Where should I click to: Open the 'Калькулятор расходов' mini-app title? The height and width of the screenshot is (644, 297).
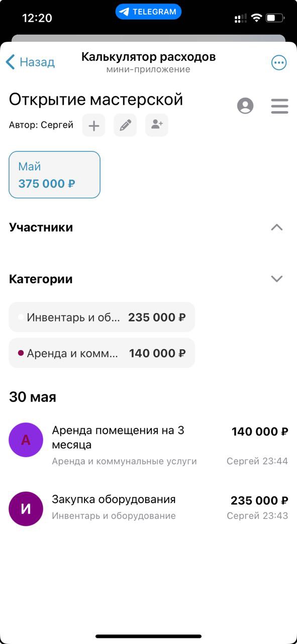[148, 56]
